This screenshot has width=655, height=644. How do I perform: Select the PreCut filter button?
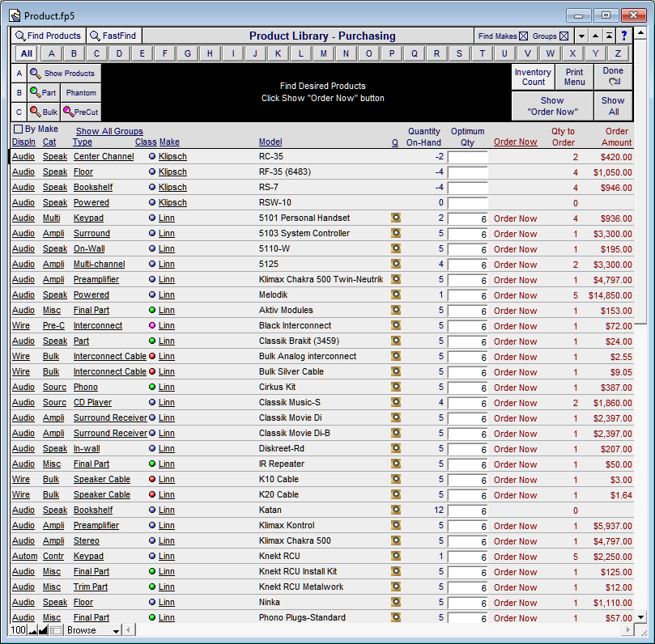tap(81, 112)
